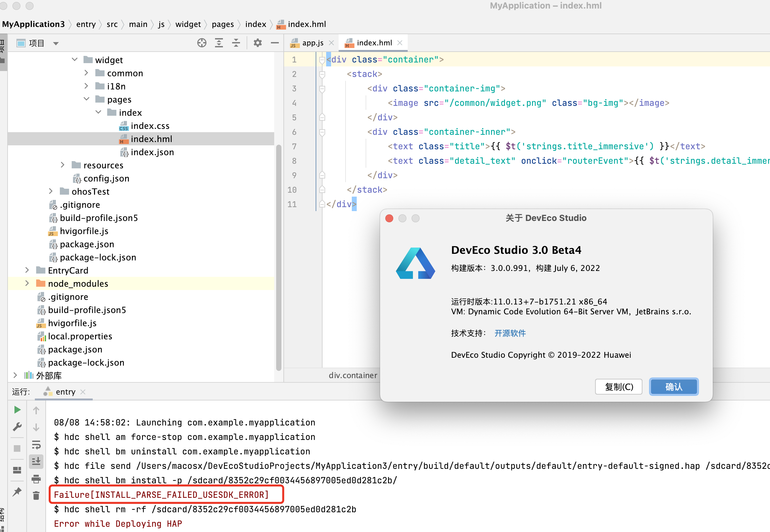Screen dimensions: 770x532
Task: Fold the container-inner div at line 6
Action: pyautogui.click(x=322, y=132)
